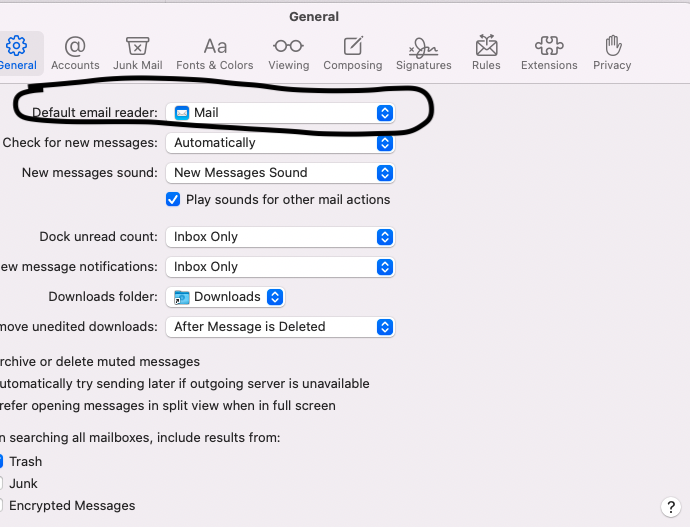Open the General preferences gear icon
Image resolution: width=690 pixels, height=527 pixels.
pos(16,46)
